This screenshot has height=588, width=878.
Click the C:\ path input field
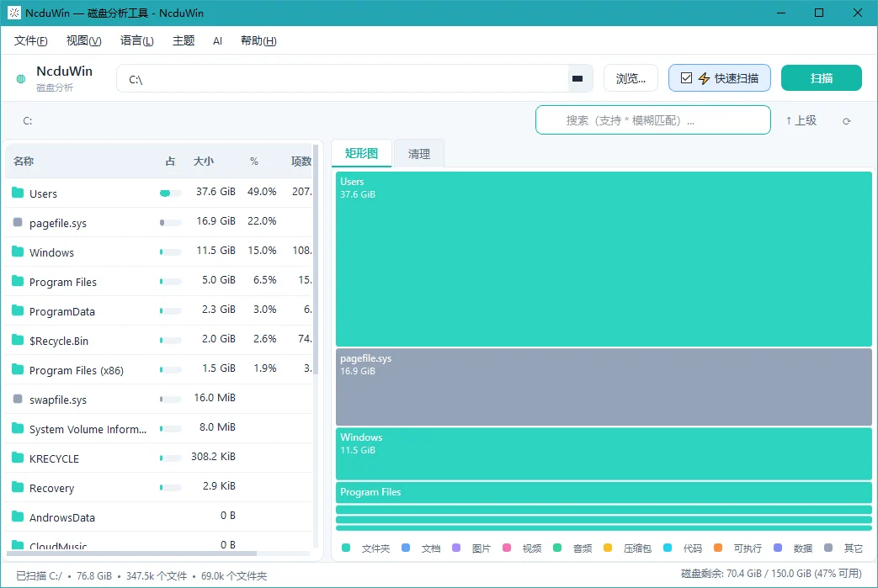pos(343,79)
